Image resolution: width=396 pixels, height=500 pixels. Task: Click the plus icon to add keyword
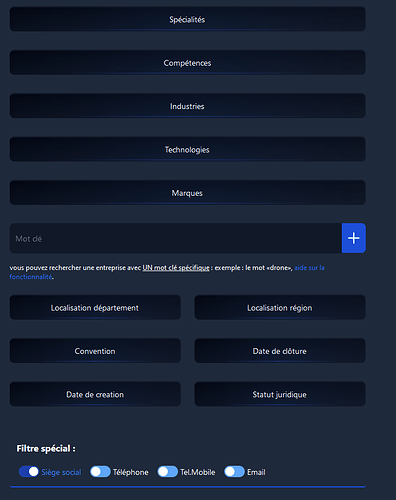pyautogui.click(x=354, y=238)
